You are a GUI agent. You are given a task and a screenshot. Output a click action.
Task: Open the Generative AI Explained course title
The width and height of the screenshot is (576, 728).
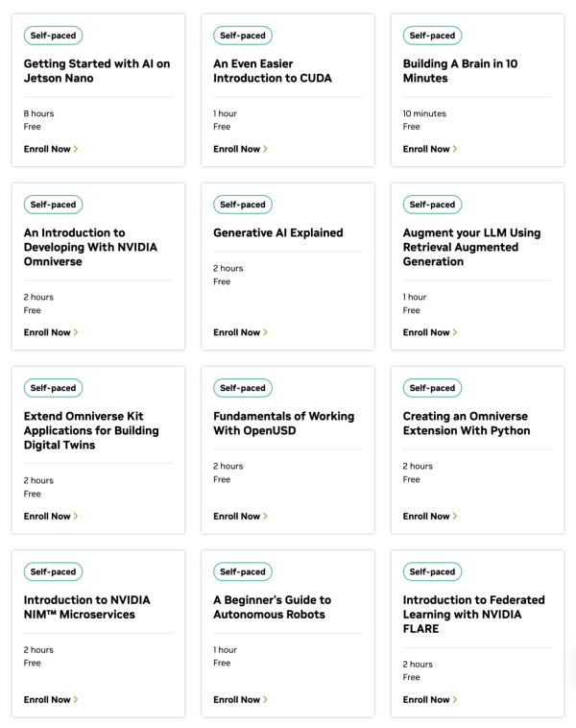click(278, 232)
